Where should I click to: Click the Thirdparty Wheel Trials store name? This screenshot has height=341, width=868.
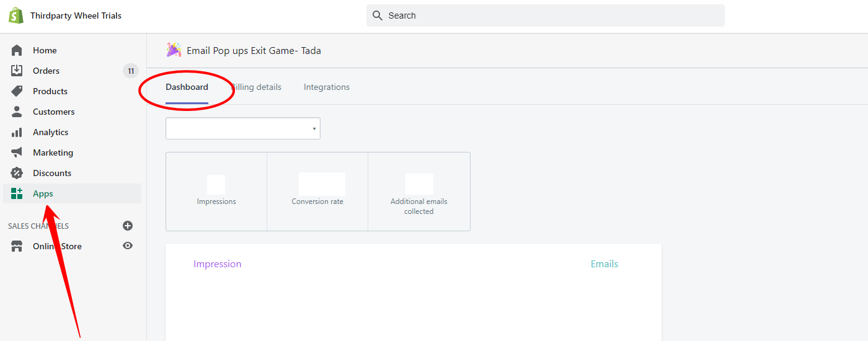[x=76, y=15]
